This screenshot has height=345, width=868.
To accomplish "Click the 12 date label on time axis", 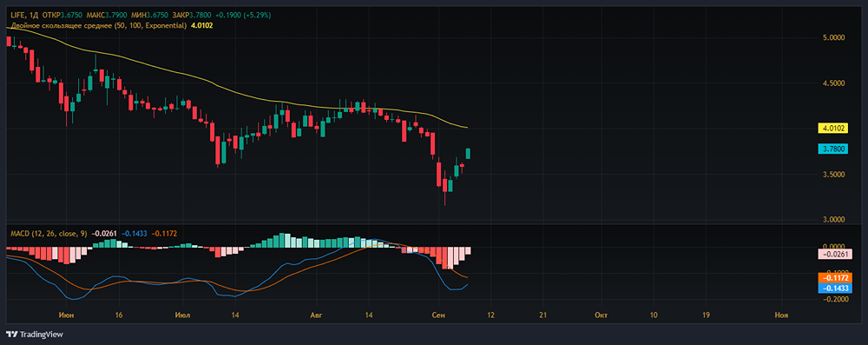I will tap(490, 315).
